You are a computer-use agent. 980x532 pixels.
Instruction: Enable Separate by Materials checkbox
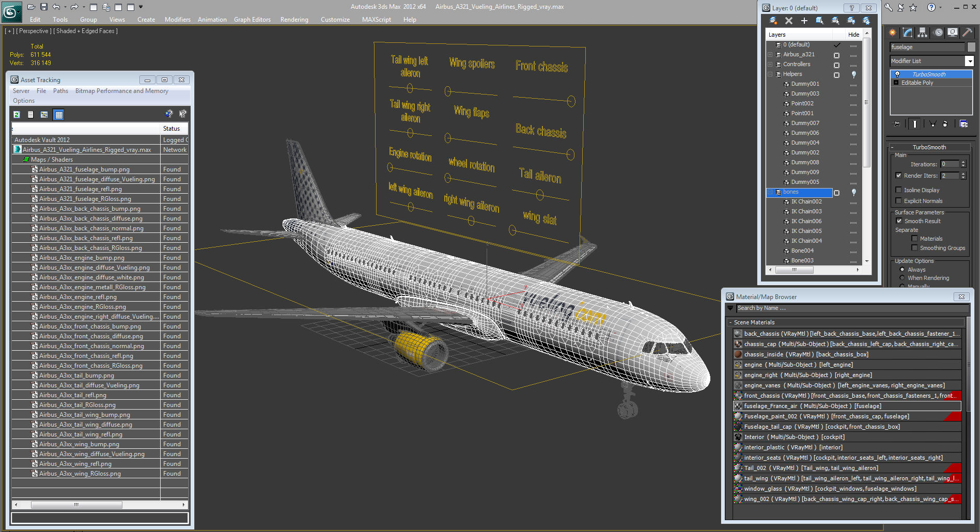click(x=915, y=239)
